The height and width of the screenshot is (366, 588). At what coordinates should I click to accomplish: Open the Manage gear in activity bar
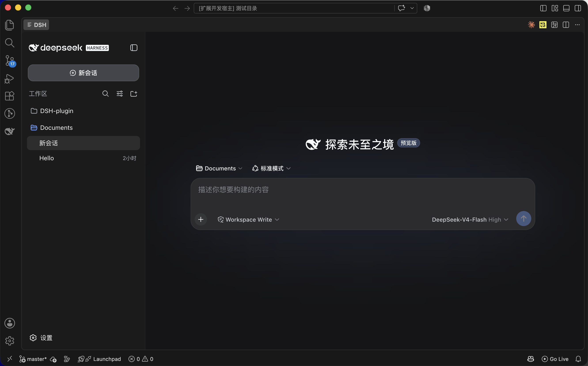tap(10, 341)
